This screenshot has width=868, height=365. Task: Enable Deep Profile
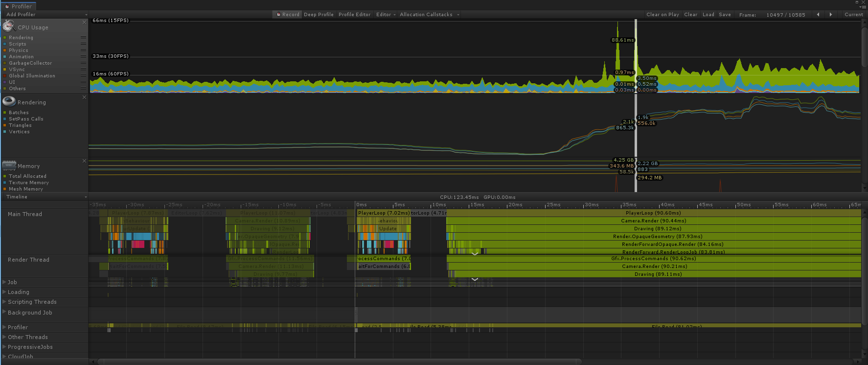tap(319, 15)
